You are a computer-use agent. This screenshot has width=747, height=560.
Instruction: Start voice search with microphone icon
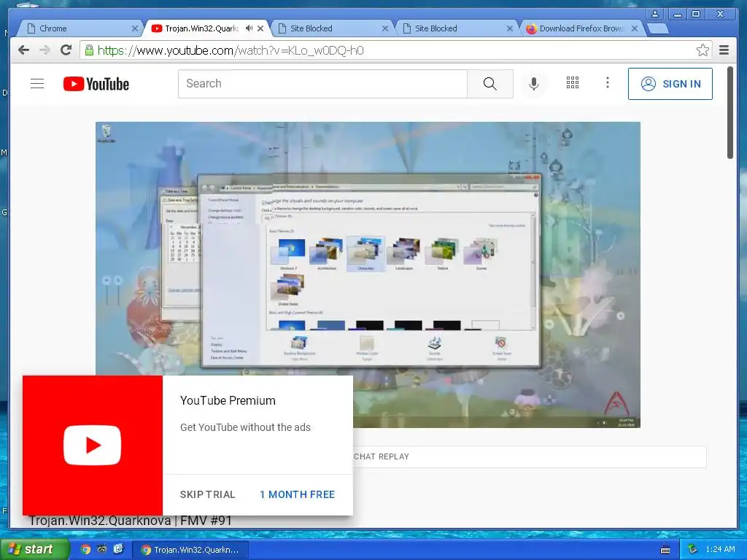pos(533,84)
